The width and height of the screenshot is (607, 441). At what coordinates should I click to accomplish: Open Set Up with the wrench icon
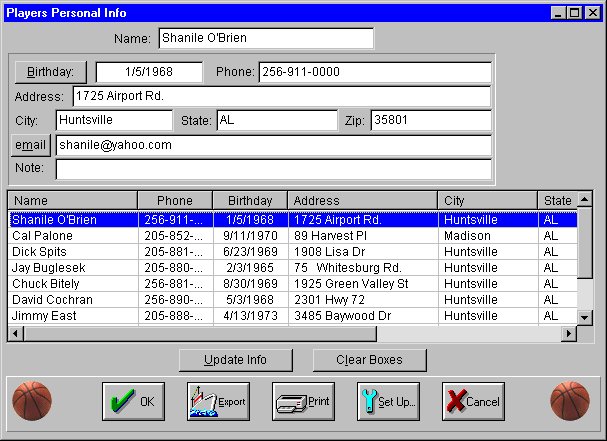[x=388, y=401]
